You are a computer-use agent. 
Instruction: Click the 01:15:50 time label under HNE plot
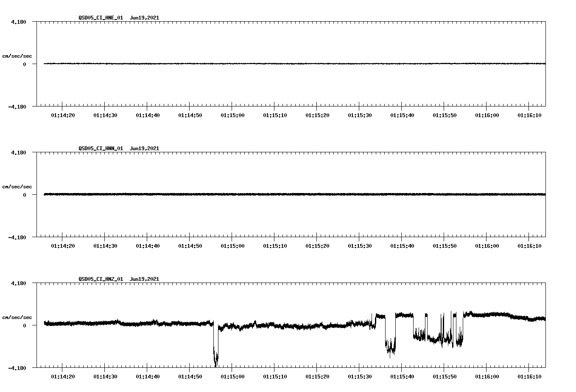[445, 115]
